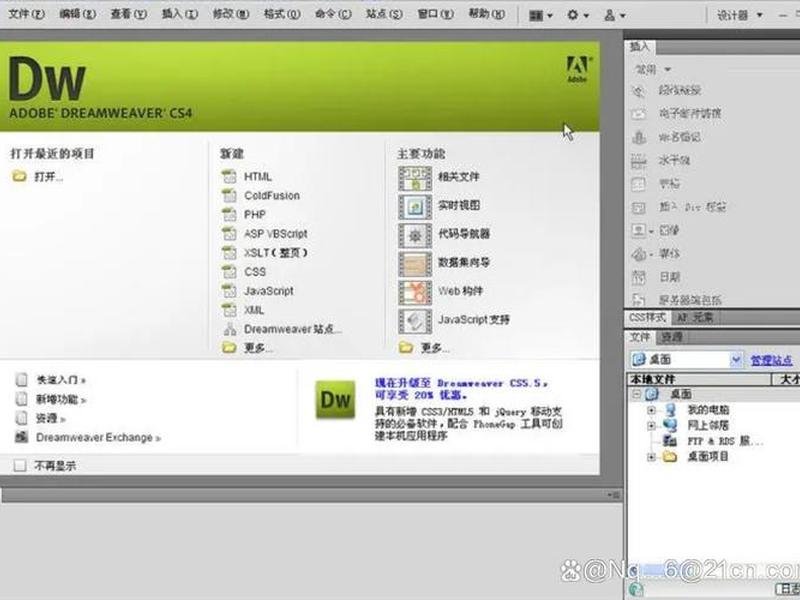Open the 命令 menu
The image size is (800, 600).
[x=333, y=14]
